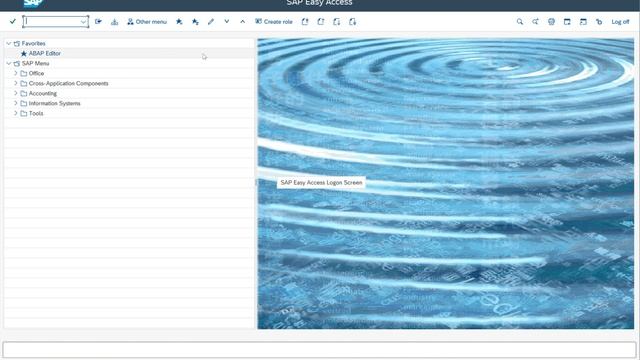Click the move favorite up arrow

click(242, 21)
